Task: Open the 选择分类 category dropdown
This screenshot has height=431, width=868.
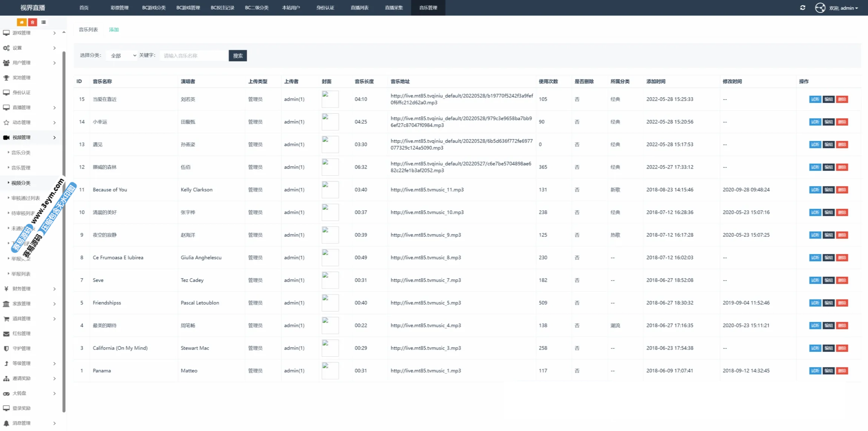Action: pyautogui.click(x=122, y=55)
